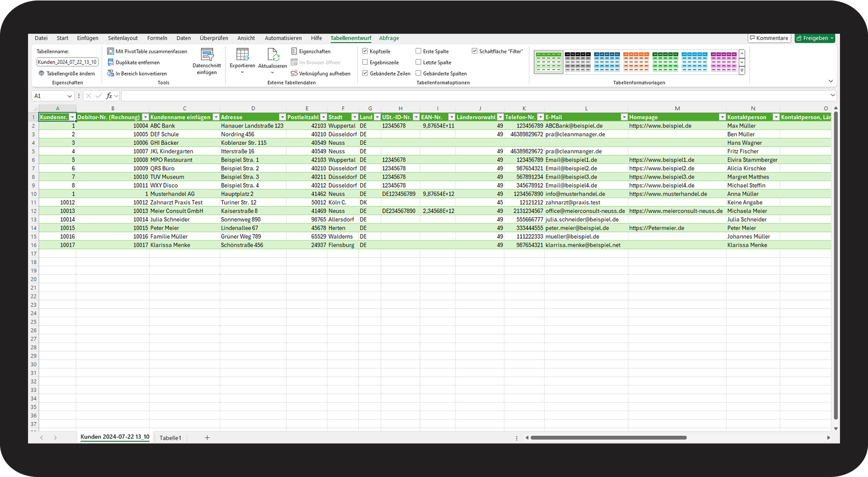
Task: Apply the purple table style
Action: click(x=724, y=62)
